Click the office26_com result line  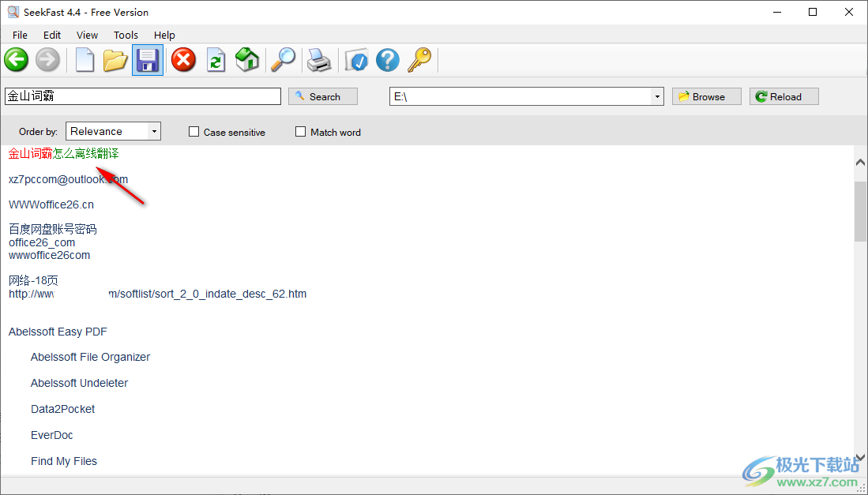point(42,242)
